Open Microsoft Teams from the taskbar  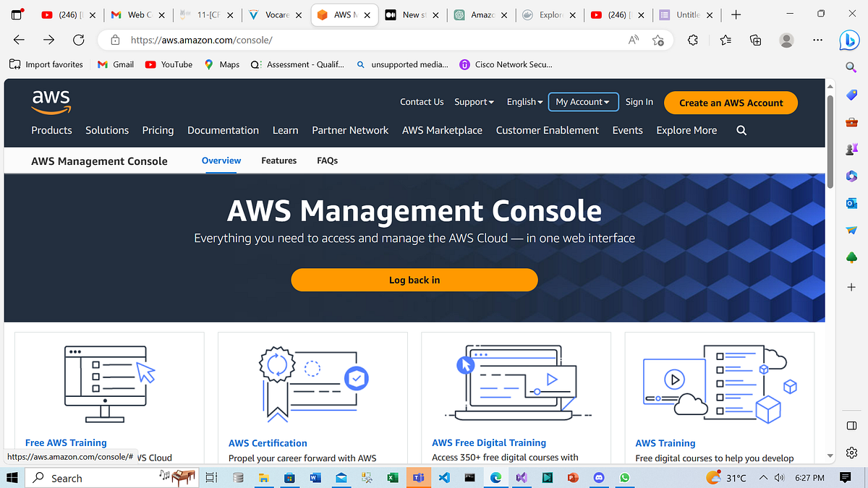coord(418,478)
